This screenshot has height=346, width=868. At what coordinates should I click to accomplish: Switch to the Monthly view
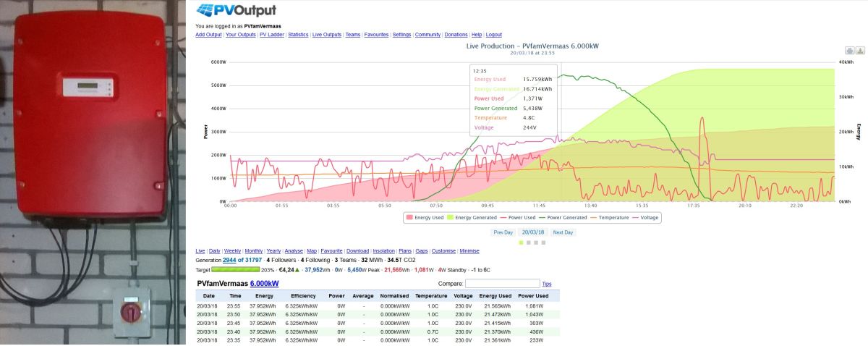tap(253, 251)
